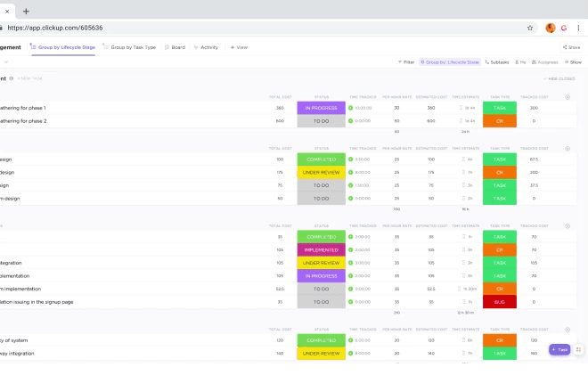Click the pink IMPLEMENTED status cell
The image size is (588, 392).
coord(321,250)
